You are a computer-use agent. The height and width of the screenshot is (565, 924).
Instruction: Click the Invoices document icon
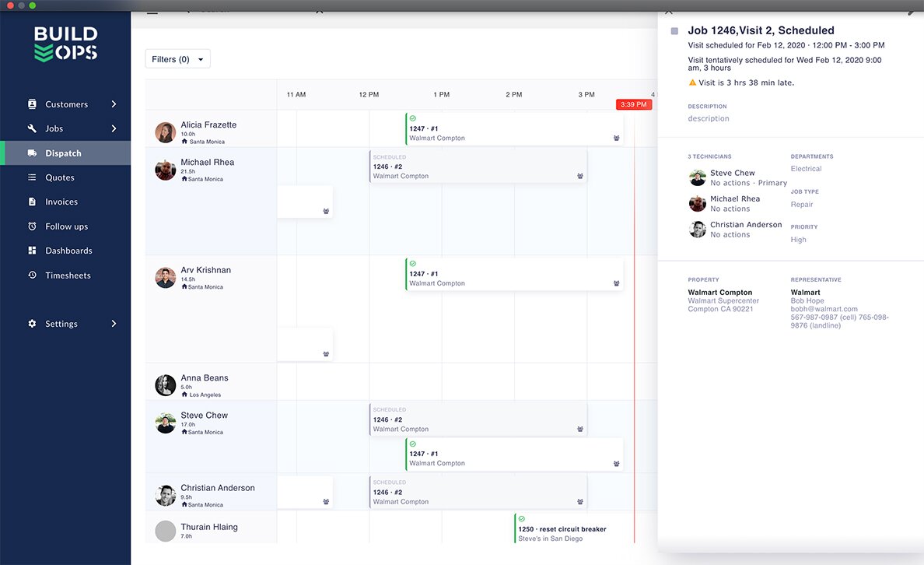(x=32, y=202)
